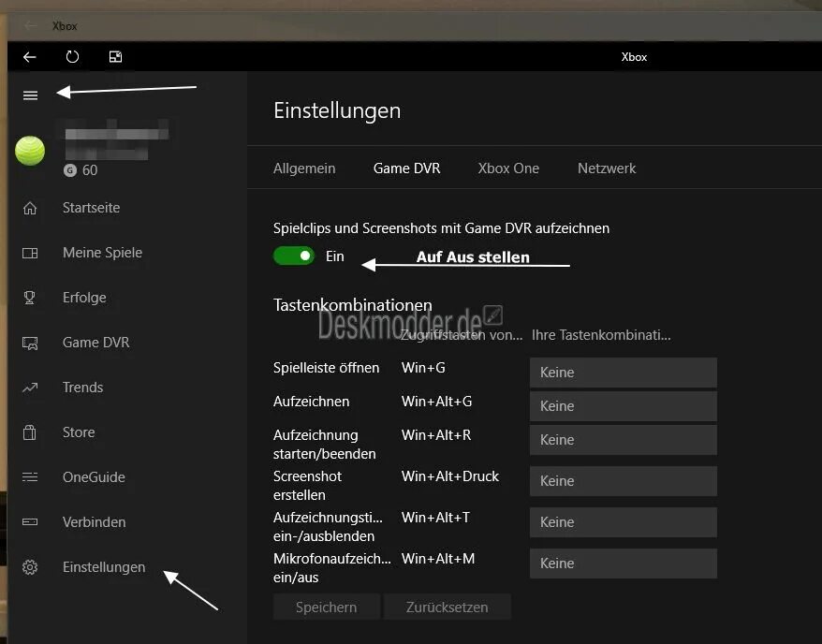Open Meine Spiele in the sidebar

click(102, 253)
